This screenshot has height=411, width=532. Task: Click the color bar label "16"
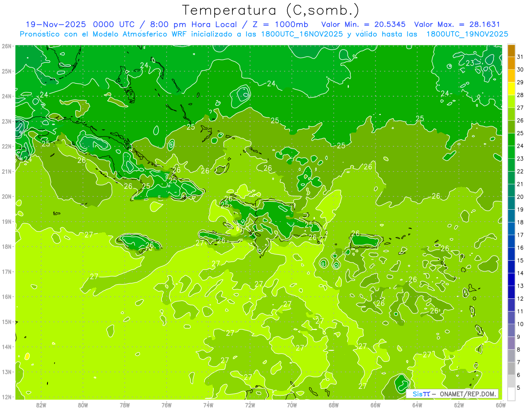point(520,248)
